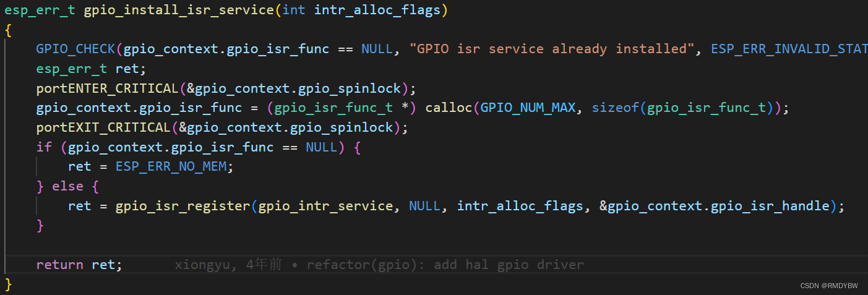Screen dimensions: 868x295
Task: Click the portENTER_CRITICAL call
Action: click(107, 88)
